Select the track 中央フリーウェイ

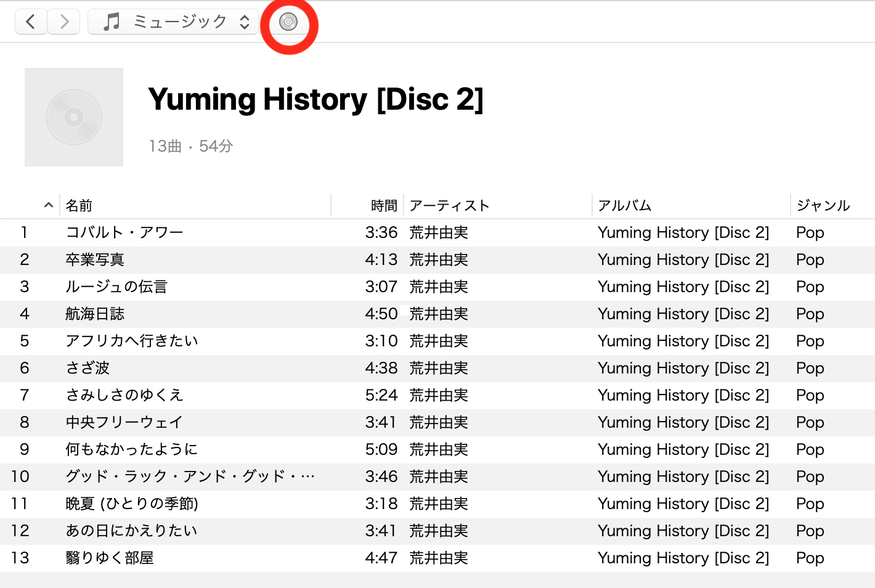point(124,422)
